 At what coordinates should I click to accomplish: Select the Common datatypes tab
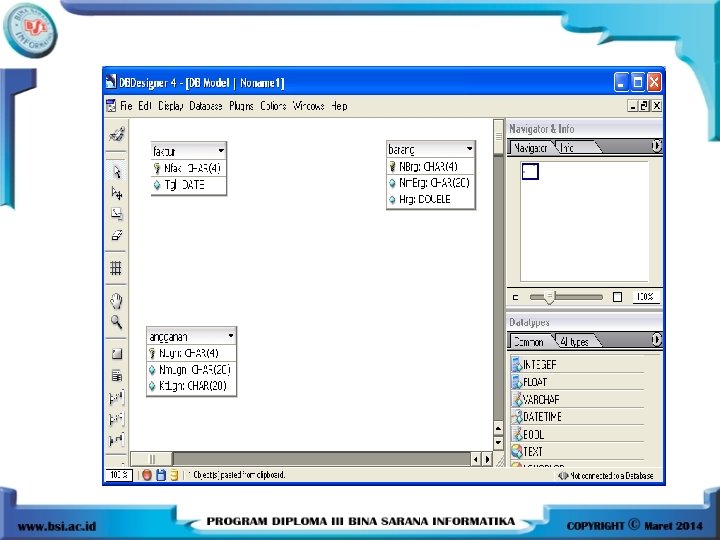[x=529, y=342]
